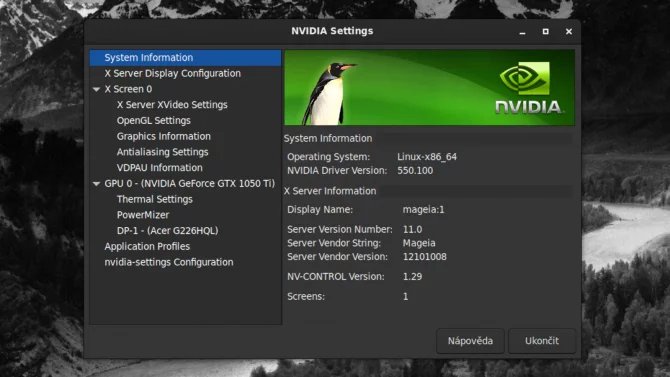Show Graphics Information page
Screen dimensions: 670x377
pos(164,136)
